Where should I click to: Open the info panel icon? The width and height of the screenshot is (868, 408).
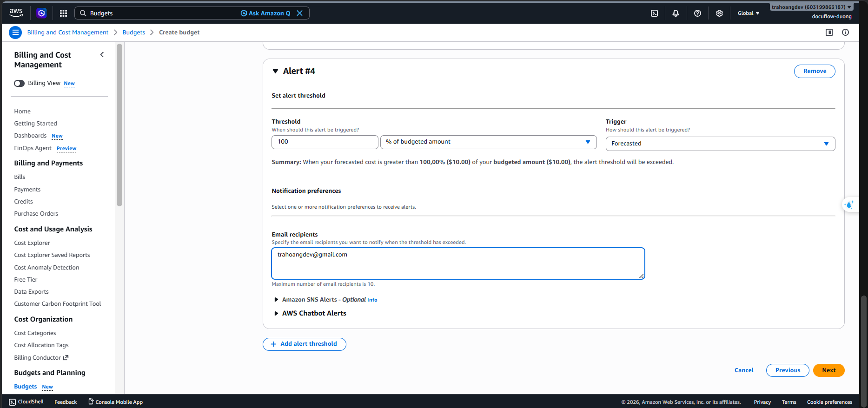[x=845, y=32]
